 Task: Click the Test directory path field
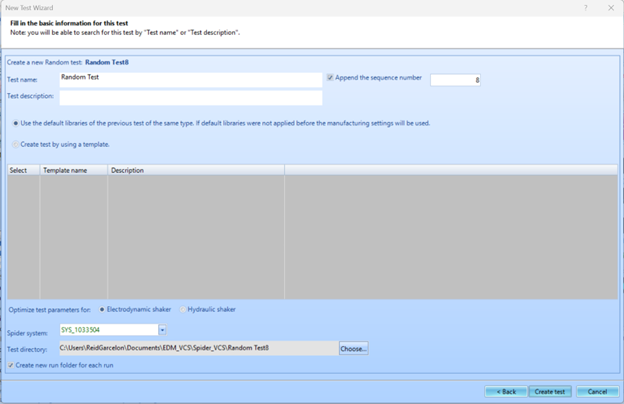197,348
